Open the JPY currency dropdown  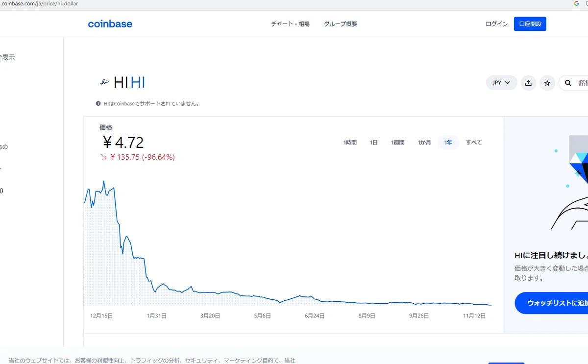[502, 83]
